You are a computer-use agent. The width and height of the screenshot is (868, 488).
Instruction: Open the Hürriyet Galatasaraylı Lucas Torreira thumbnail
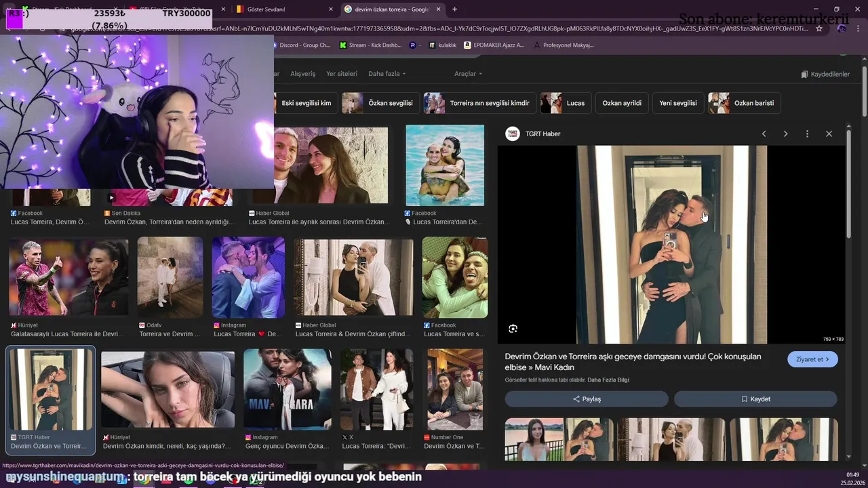[x=68, y=277]
